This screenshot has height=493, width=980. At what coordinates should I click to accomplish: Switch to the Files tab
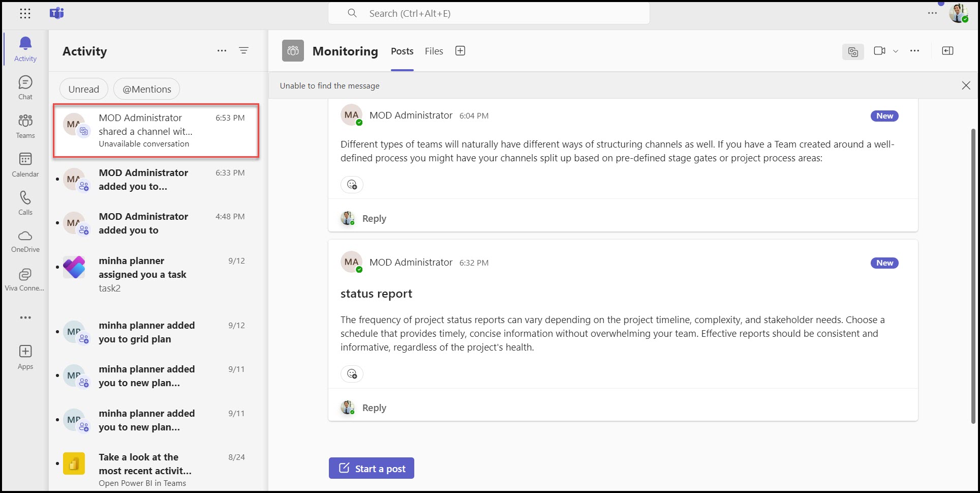tap(434, 51)
